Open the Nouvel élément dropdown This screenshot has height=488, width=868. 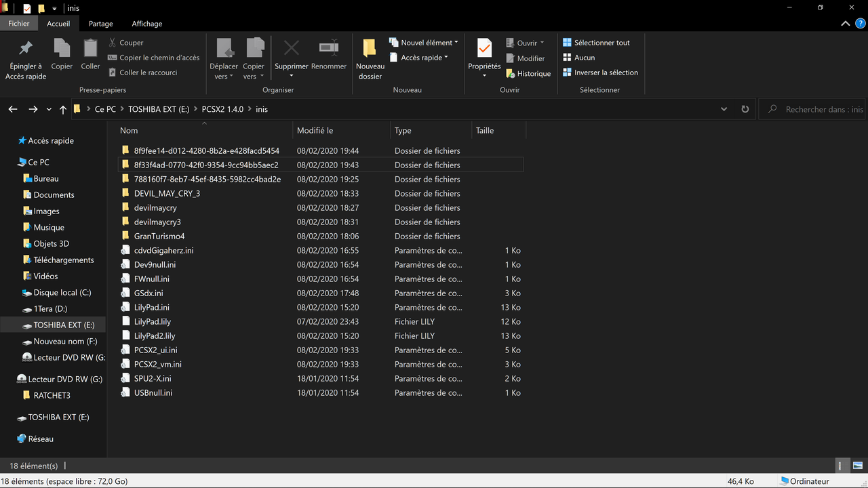click(x=424, y=43)
